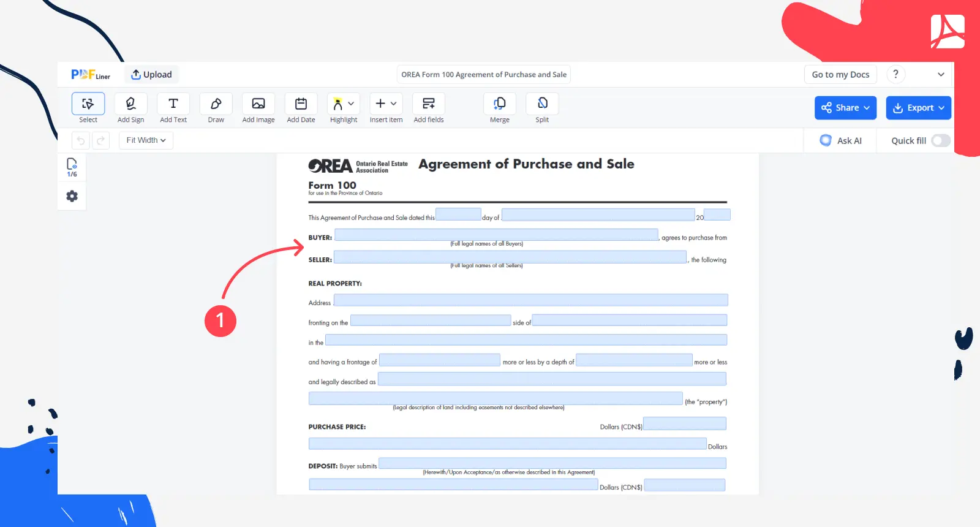Undo the last action
Image resolution: width=980 pixels, height=527 pixels.
[x=80, y=140]
